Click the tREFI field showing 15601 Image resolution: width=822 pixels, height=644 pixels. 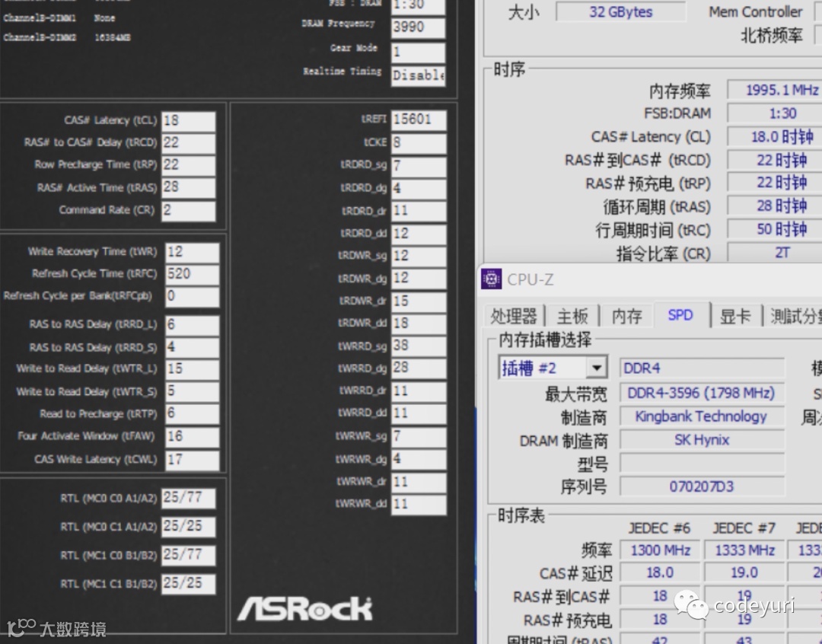click(419, 120)
